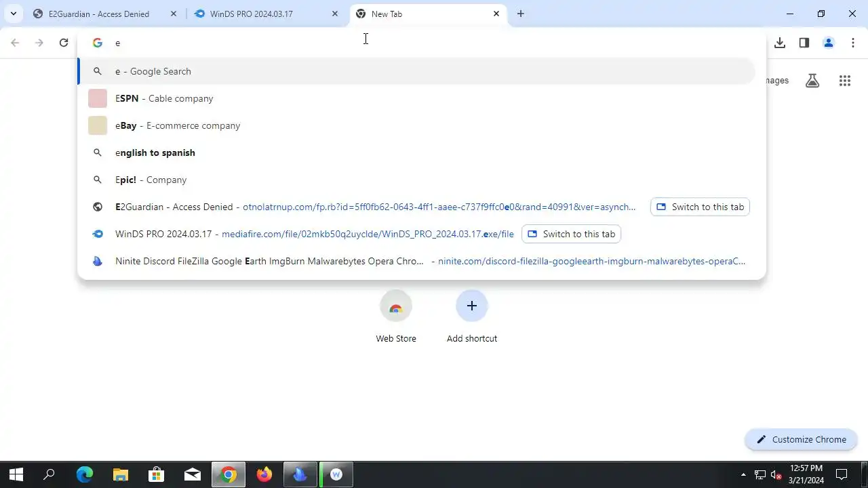Click search icon beside 'Epic!' suggestion
Screen dimensions: 868x488
98,180
